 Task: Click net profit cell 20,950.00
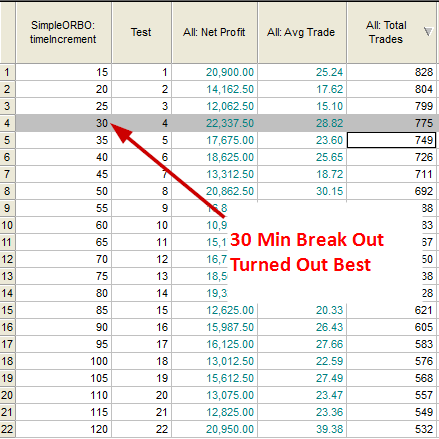click(214, 429)
